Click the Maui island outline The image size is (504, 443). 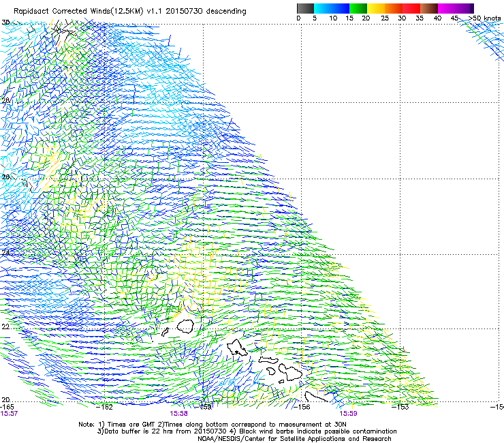click(290, 371)
